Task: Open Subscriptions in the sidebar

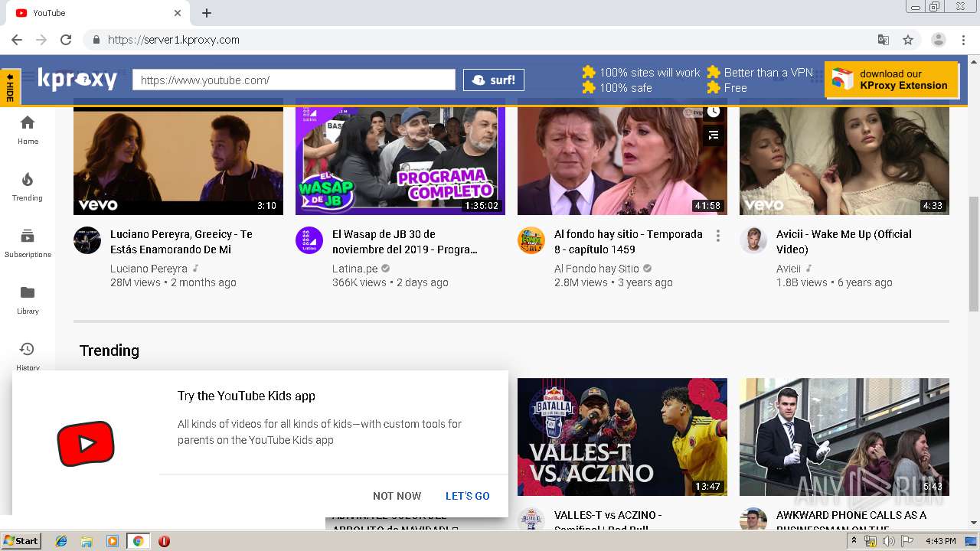Action: tap(28, 243)
